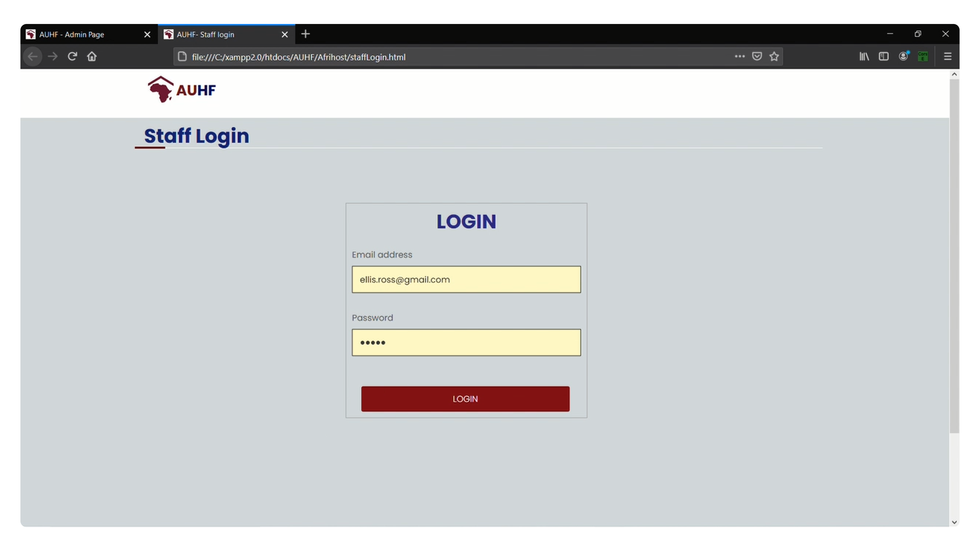
Task: Close the AUHF- Staff login tab
Action: [285, 35]
